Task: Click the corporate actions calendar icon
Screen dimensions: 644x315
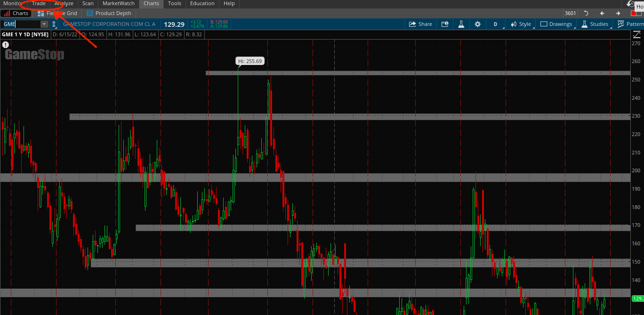Action: [445, 24]
